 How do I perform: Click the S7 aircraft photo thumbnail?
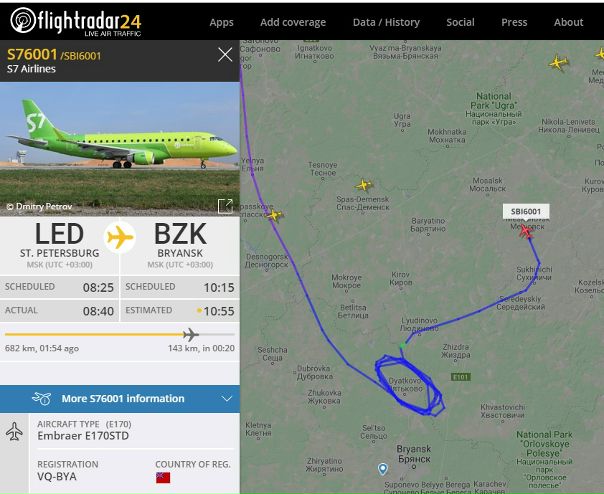click(x=120, y=149)
